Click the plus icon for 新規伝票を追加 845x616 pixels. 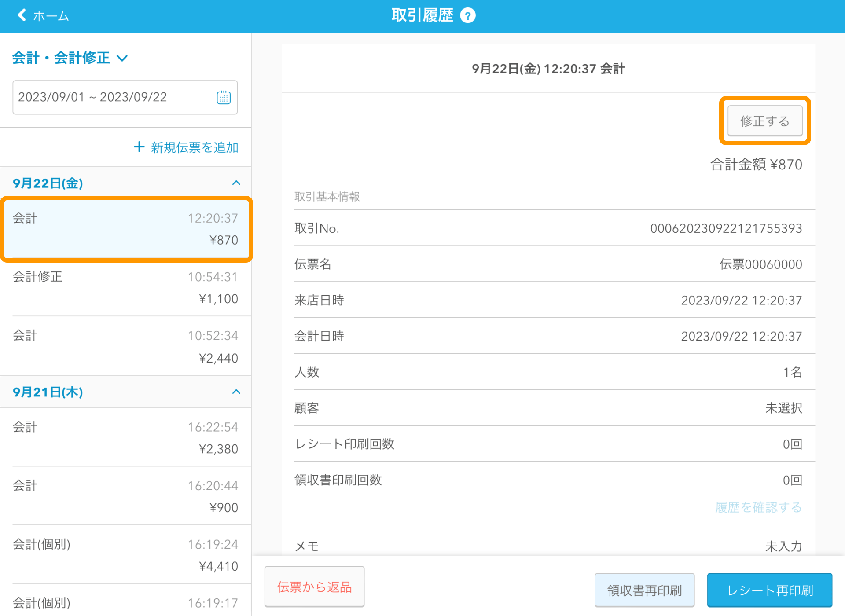tap(139, 147)
